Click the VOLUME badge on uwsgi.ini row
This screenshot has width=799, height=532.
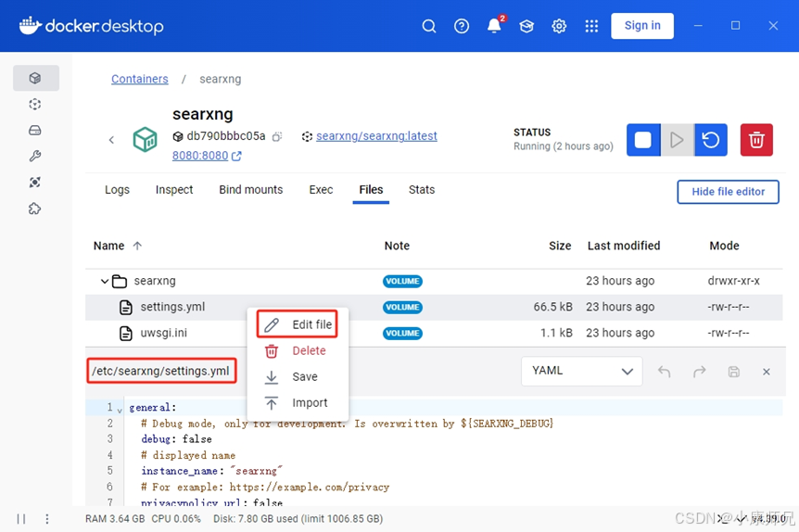point(402,334)
